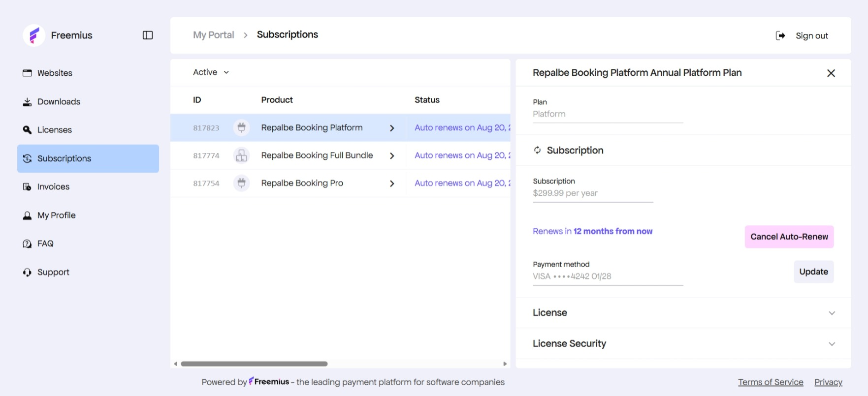Open the Privacy link
868x396 pixels.
(x=828, y=382)
